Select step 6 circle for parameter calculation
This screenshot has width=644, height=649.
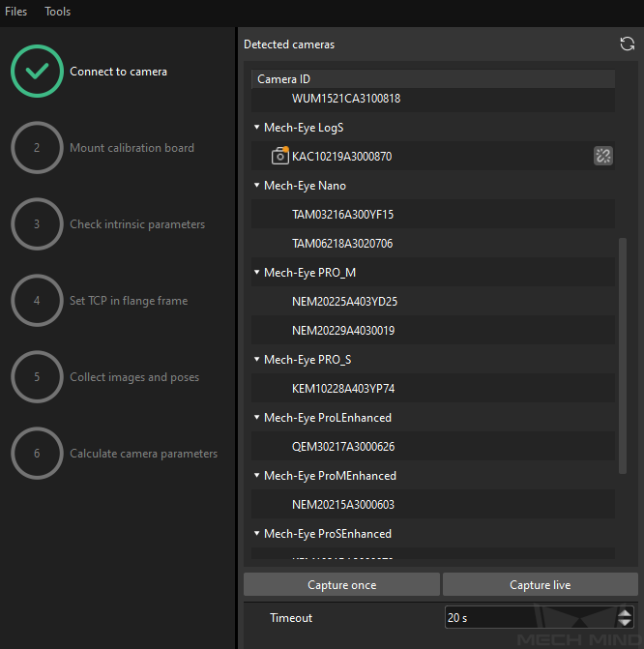coord(37,454)
